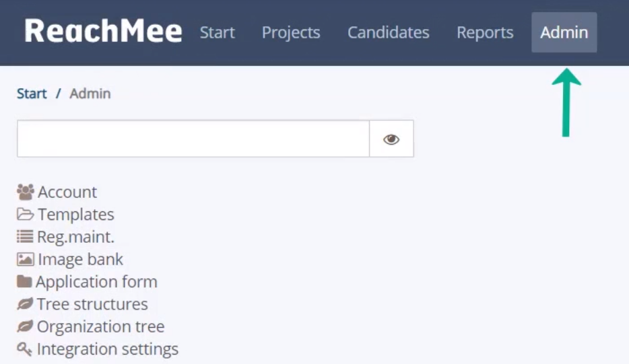Open the Account admin link
The height and width of the screenshot is (364, 629).
67,192
